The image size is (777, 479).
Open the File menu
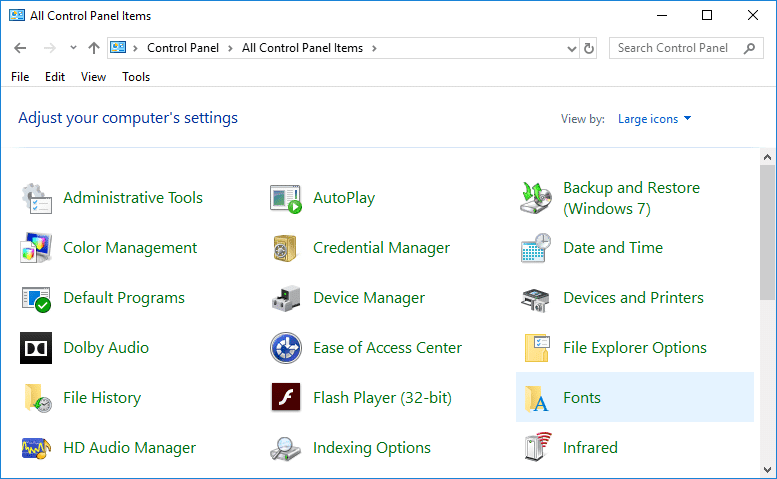tap(20, 77)
